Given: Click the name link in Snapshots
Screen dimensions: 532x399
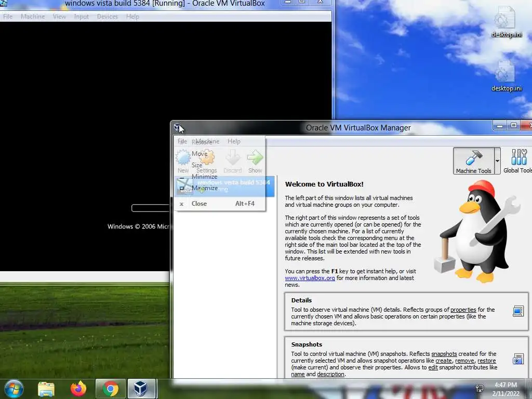Looking at the screenshot, I should 298,374.
